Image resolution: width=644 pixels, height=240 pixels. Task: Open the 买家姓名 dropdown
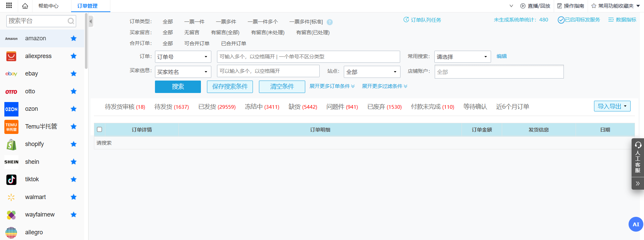(x=183, y=72)
